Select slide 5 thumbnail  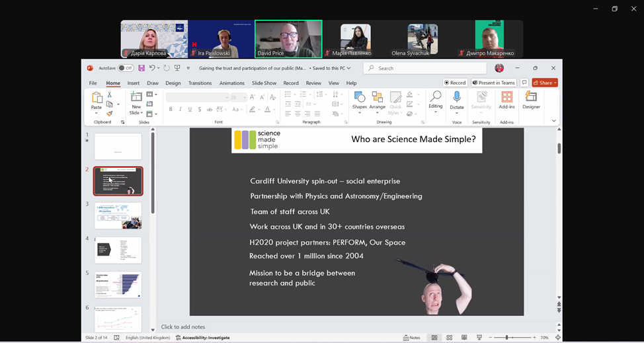(118, 285)
